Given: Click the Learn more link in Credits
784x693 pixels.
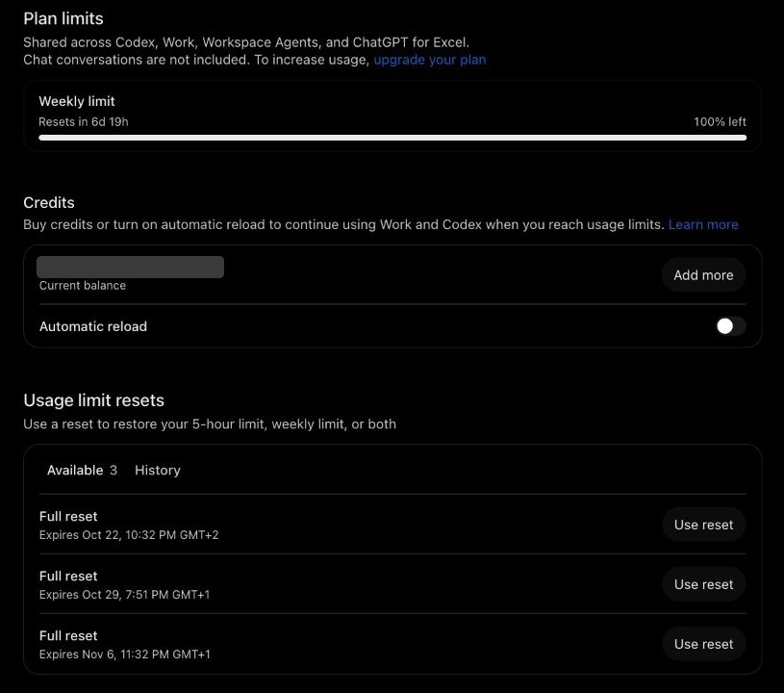Looking at the screenshot, I should coord(703,224).
